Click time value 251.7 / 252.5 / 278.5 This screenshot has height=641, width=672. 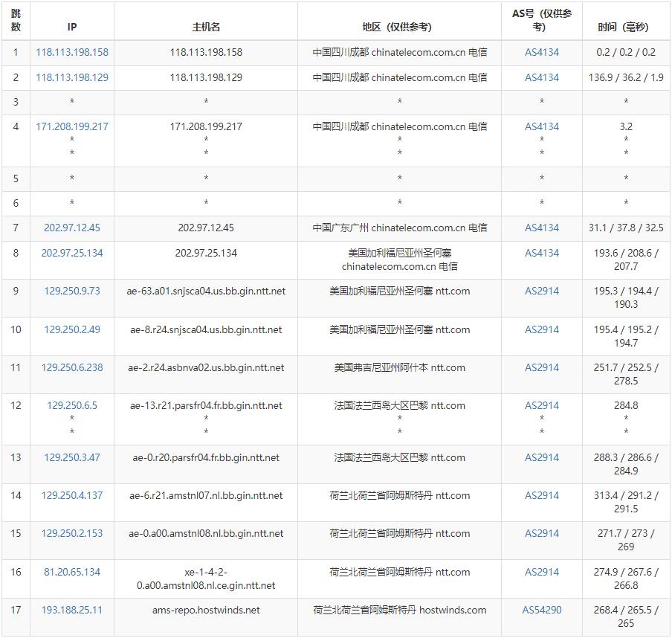point(626,374)
